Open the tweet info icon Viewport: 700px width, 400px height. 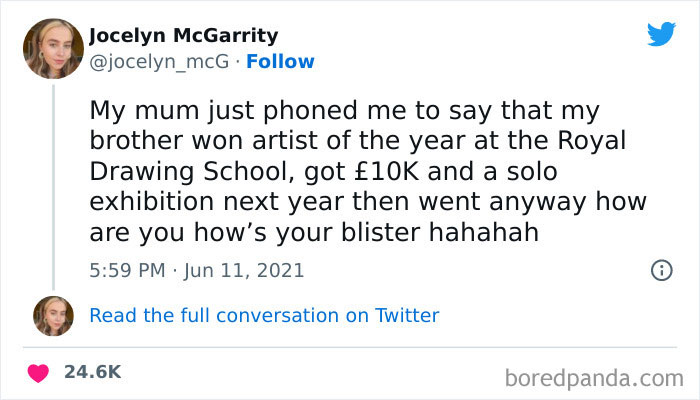tap(660, 270)
